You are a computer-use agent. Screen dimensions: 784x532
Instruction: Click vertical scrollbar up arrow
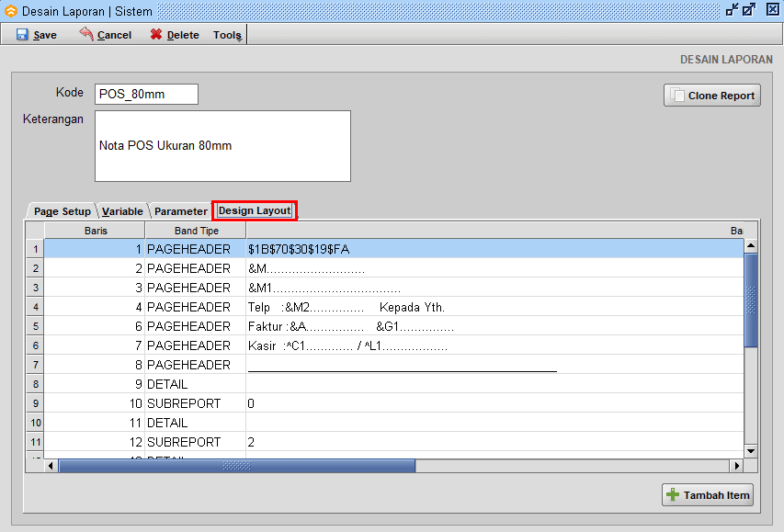(751, 245)
